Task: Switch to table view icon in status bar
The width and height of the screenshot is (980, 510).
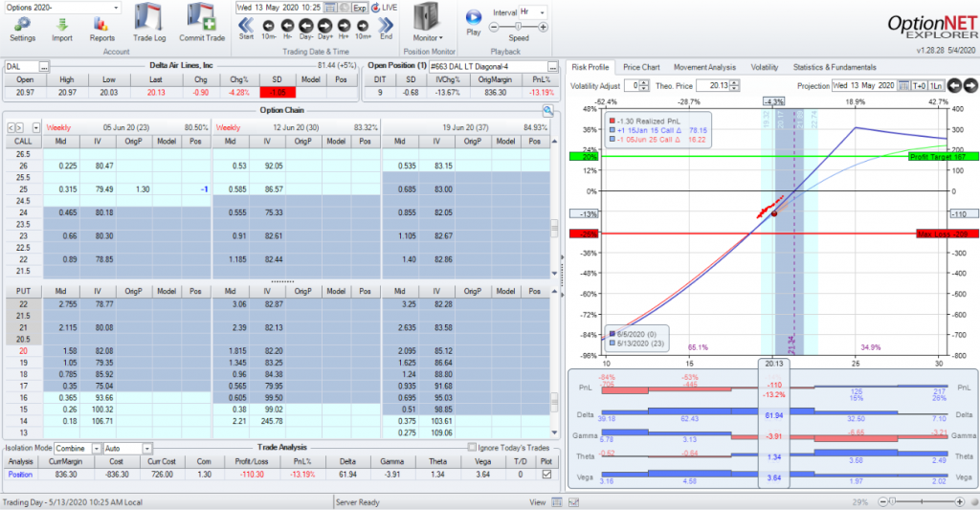Action: (557, 502)
